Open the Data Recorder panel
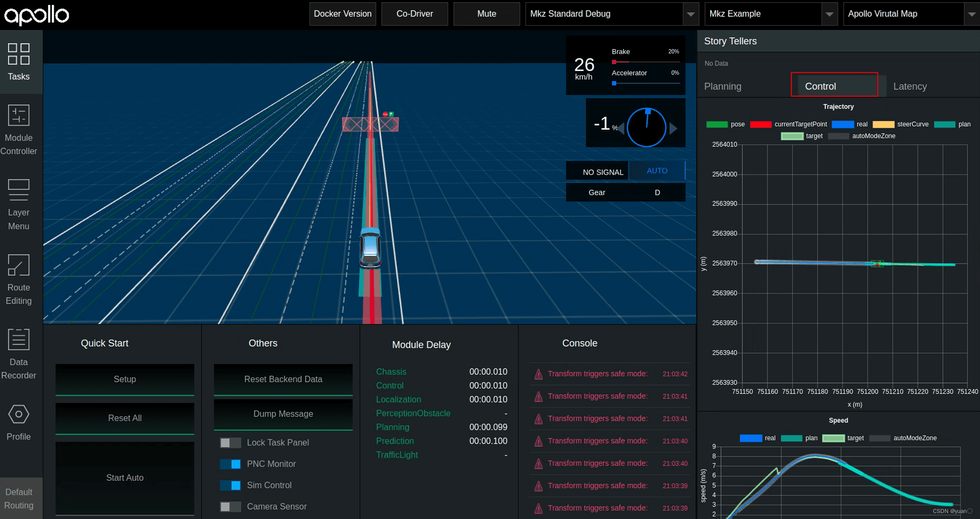 pos(19,340)
